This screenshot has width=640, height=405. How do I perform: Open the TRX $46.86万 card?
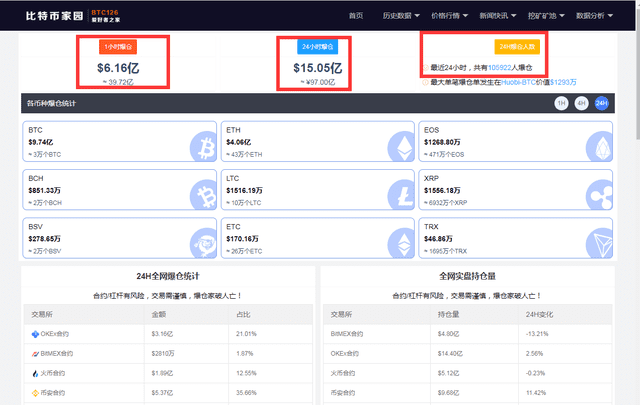(516, 238)
